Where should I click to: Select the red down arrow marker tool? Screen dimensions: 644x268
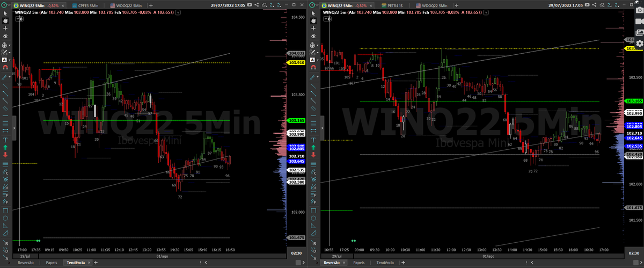(5, 155)
